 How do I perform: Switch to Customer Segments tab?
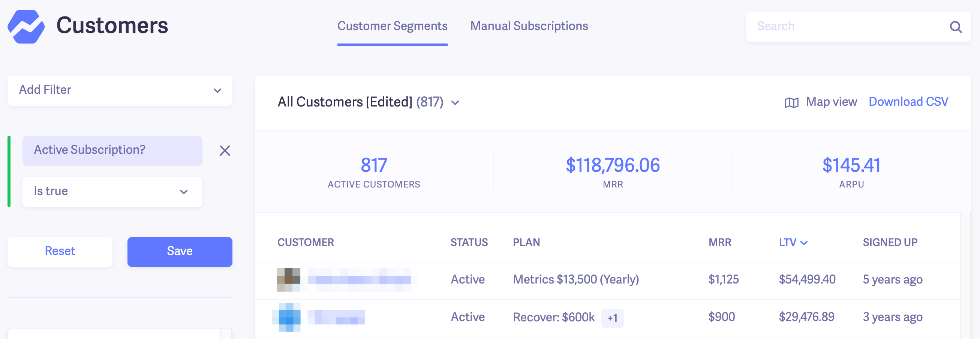click(392, 26)
